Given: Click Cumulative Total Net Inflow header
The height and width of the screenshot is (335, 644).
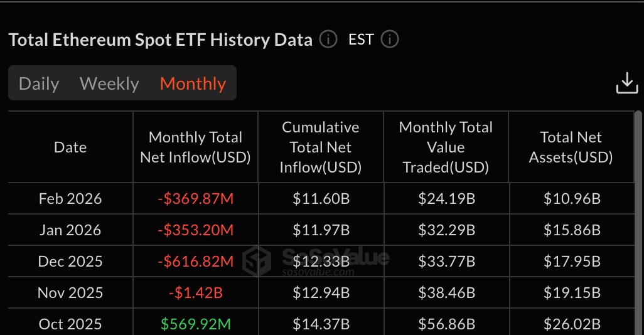Looking at the screenshot, I should pos(320,147).
